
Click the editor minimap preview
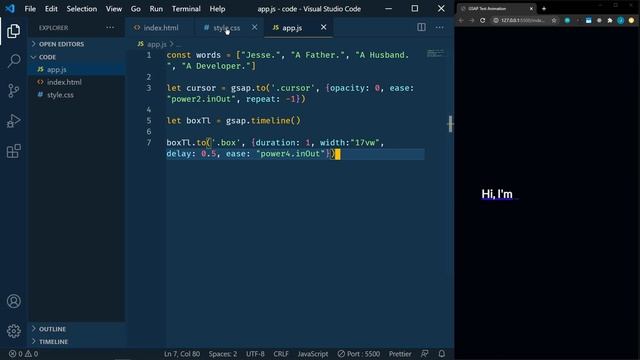point(436,53)
